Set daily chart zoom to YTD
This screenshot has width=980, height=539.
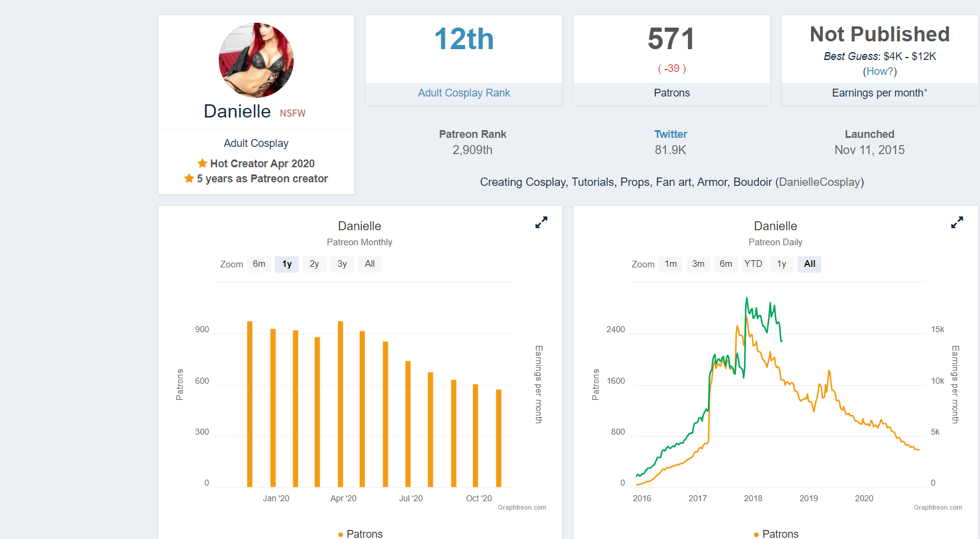click(753, 264)
